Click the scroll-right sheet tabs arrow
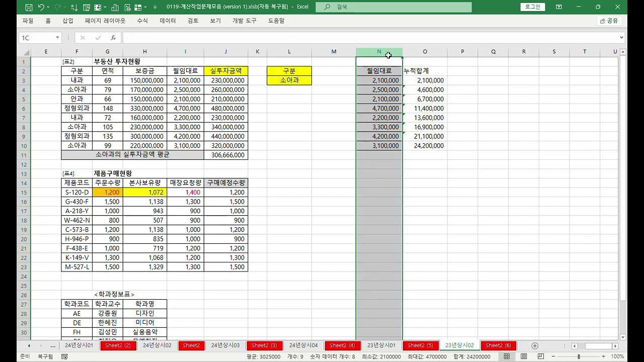644x362 pixels. [x=41, y=346]
